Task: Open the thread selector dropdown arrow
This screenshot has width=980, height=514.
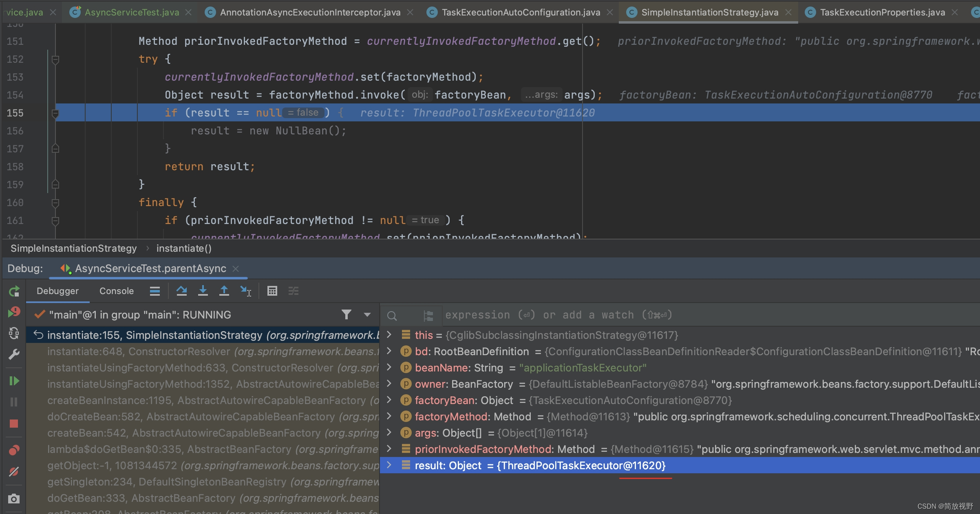Action: [x=367, y=314]
